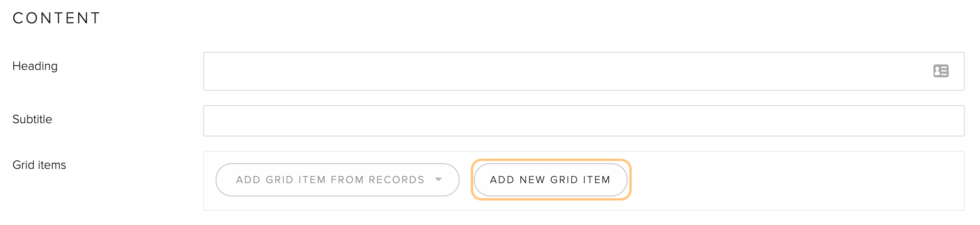This screenshot has height=225, width=980.
Task: Activate the highlighted Add New Grid Item control
Action: [x=550, y=180]
